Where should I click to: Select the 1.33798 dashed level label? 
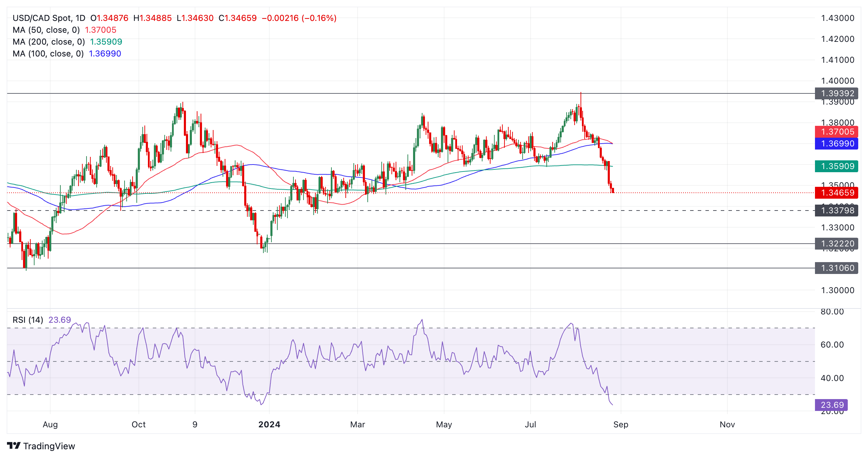pos(836,211)
